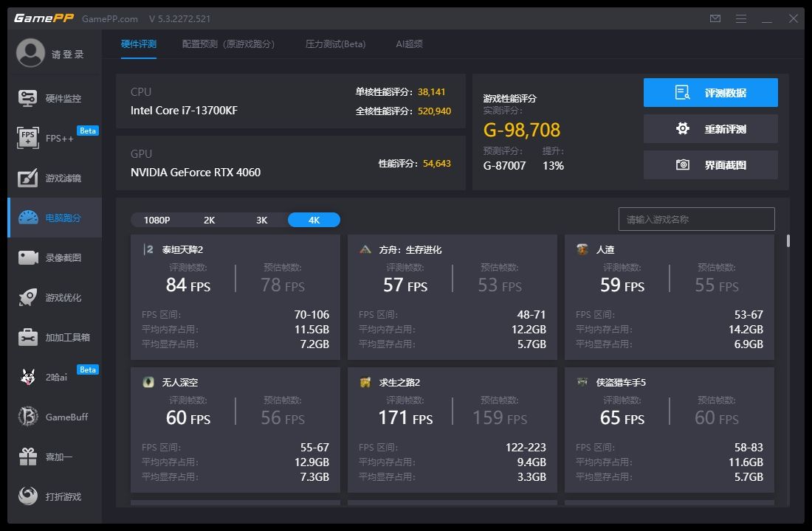This screenshot has width=812, height=531.
Task: Select 2K resolution option
Action: pos(209,220)
